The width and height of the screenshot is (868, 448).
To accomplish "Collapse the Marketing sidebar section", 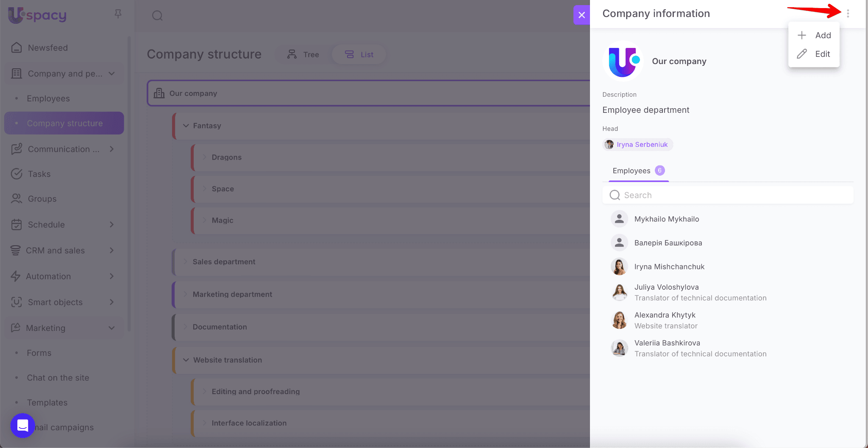I will 111,328.
